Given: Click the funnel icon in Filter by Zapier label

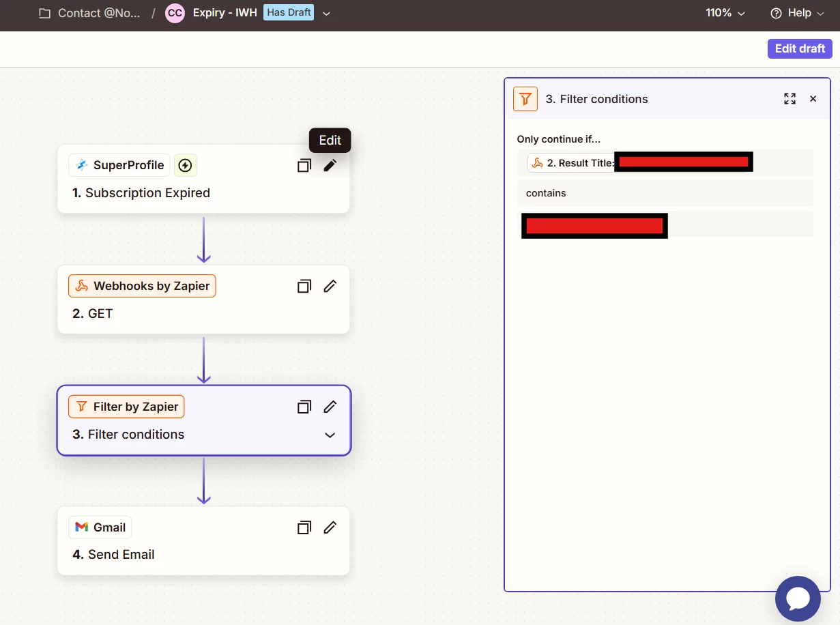Looking at the screenshot, I should pos(81,407).
